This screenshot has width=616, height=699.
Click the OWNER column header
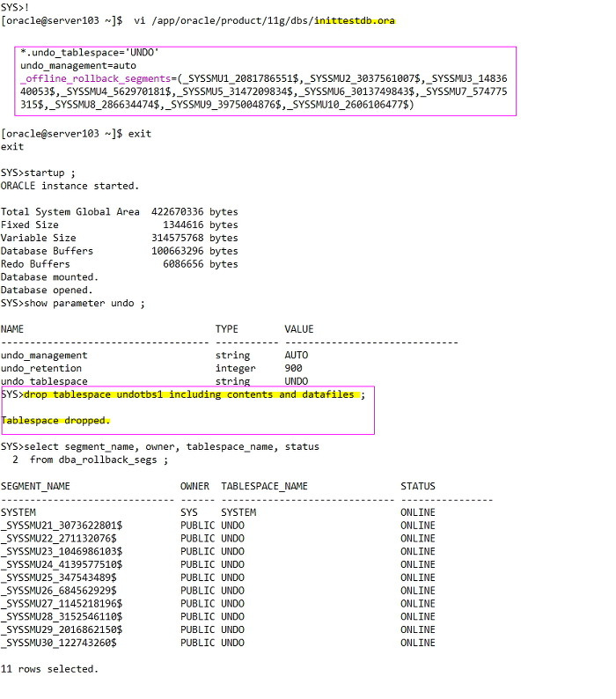(x=194, y=486)
